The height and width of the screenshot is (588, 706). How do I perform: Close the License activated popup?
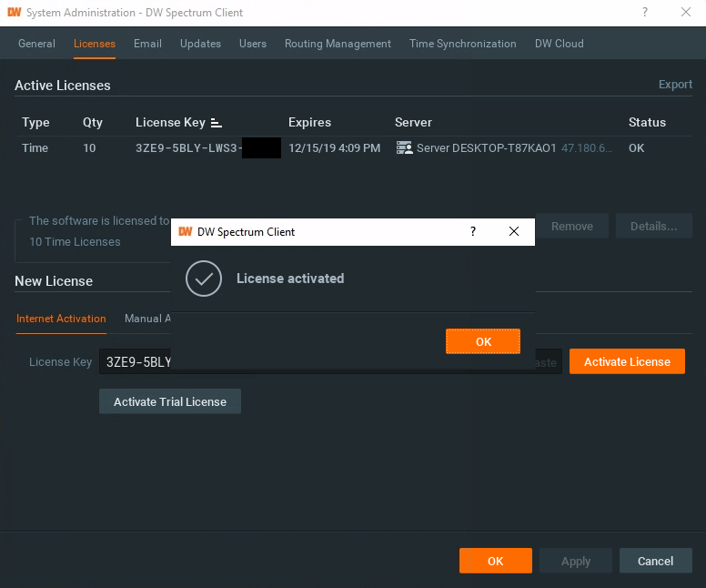tap(514, 231)
